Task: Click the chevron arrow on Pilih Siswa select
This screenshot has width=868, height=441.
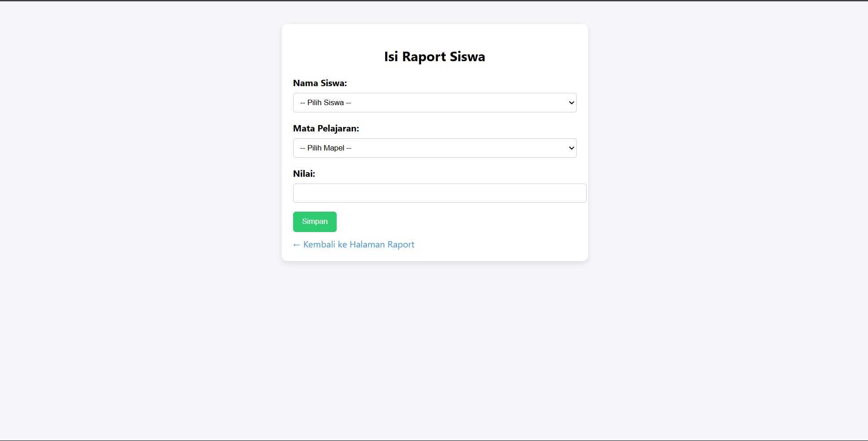Action: [571, 103]
